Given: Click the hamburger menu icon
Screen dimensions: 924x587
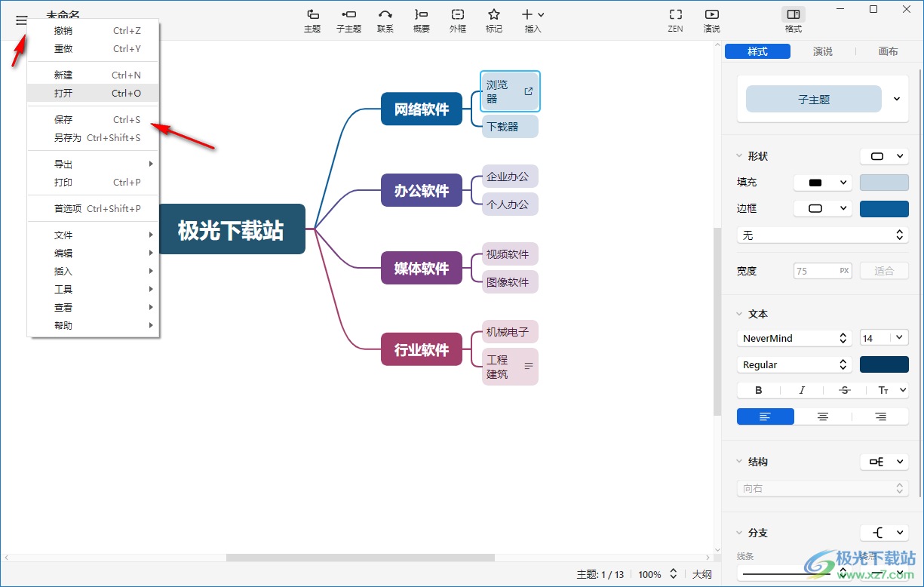Looking at the screenshot, I should click(21, 20).
